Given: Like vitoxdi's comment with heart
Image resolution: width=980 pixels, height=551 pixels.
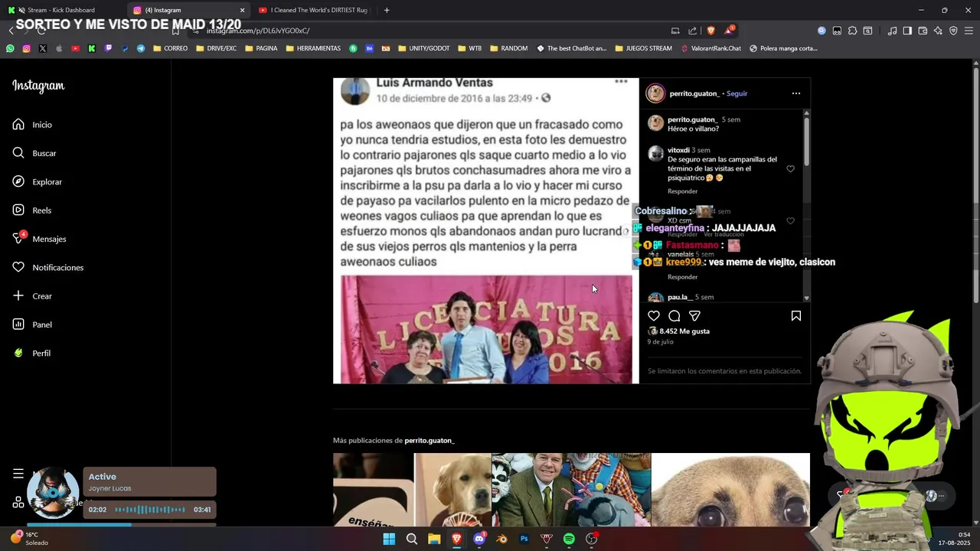Looking at the screenshot, I should 791,169.
